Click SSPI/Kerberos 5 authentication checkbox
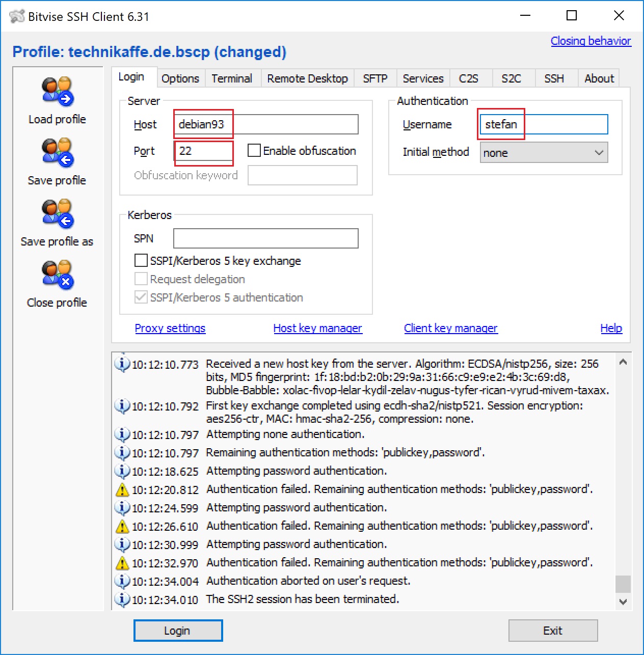The width and height of the screenshot is (644, 655). (141, 297)
